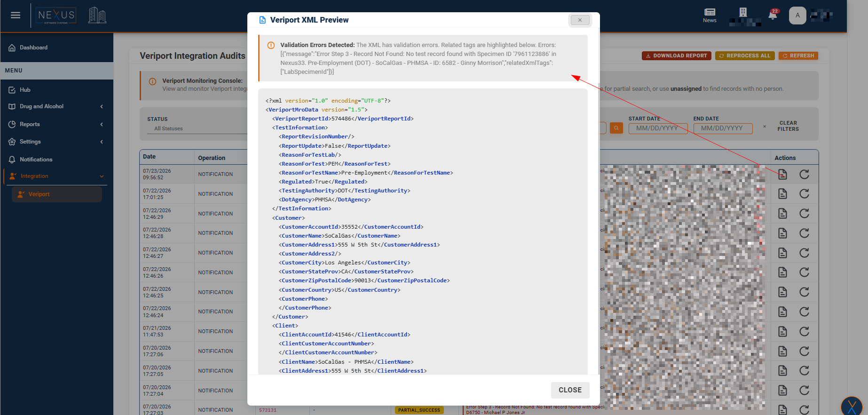Open XML preview for 07/22/2026 12:46:25 row

782,292
